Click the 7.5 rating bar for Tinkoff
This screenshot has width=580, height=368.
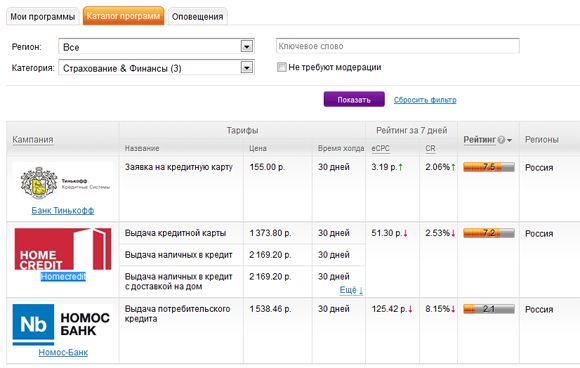(x=489, y=167)
